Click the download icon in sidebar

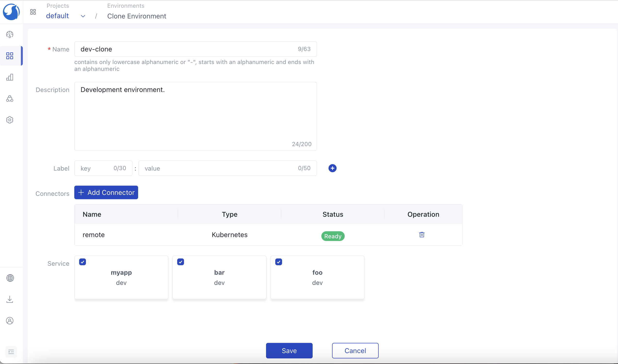click(10, 299)
